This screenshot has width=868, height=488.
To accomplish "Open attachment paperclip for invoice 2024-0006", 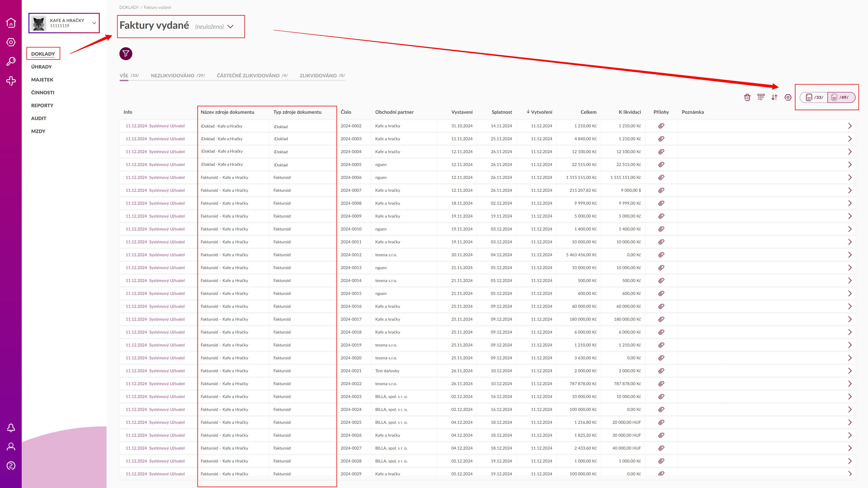I will [x=661, y=178].
